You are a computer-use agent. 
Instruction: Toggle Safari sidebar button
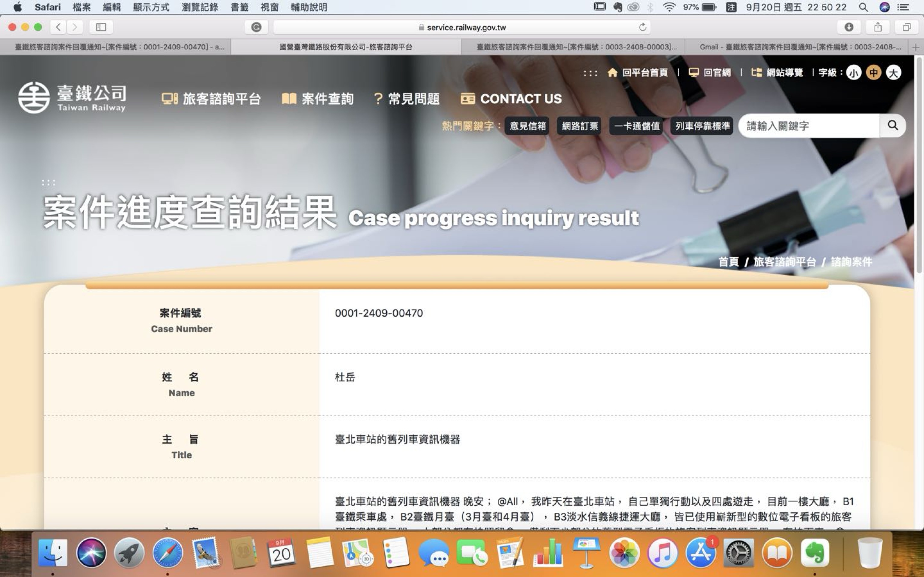click(101, 27)
